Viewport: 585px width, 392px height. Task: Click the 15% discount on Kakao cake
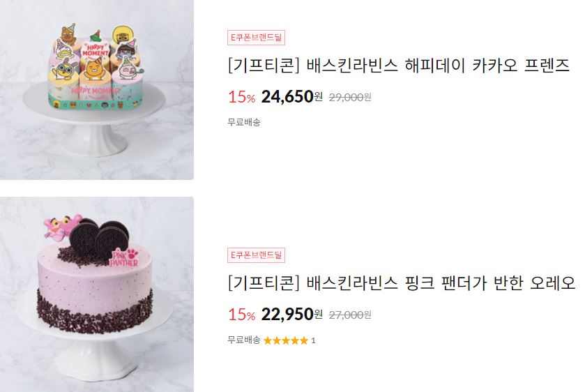click(242, 97)
